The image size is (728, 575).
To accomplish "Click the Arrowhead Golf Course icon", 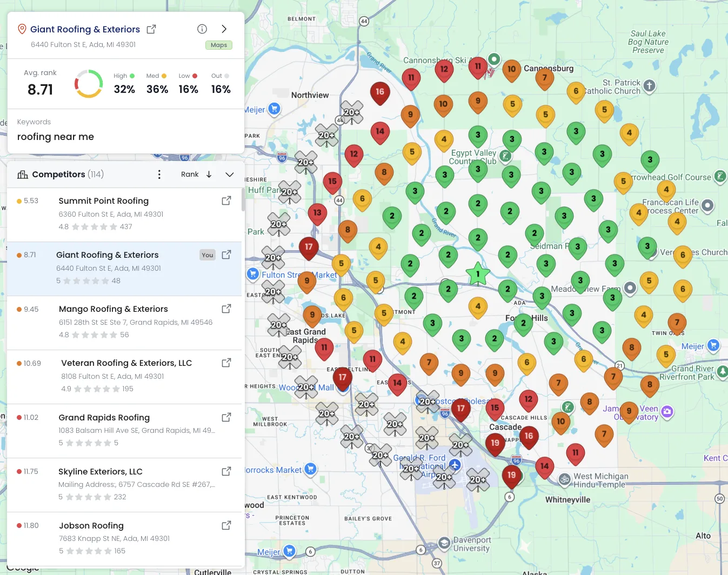I will pyautogui.click(x=720, y=176).
